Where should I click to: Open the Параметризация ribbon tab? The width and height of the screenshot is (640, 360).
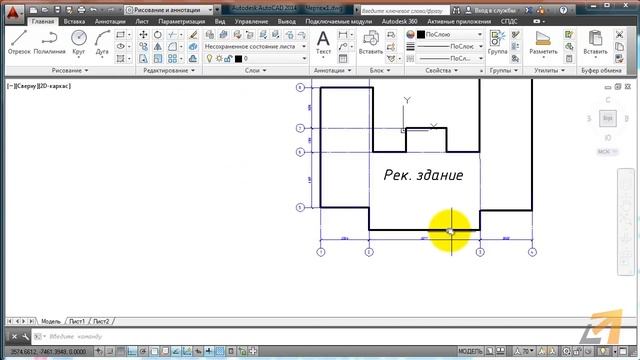(182, 21)
